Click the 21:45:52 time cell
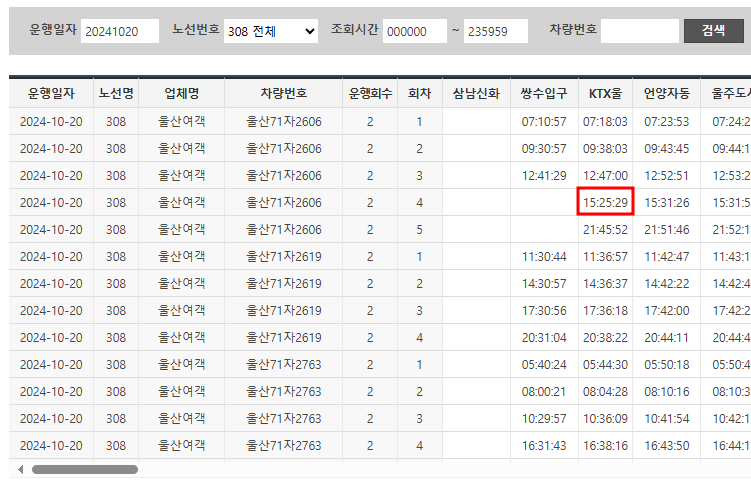The height and width of the screenshot is (502, 751). coord(605,229)
